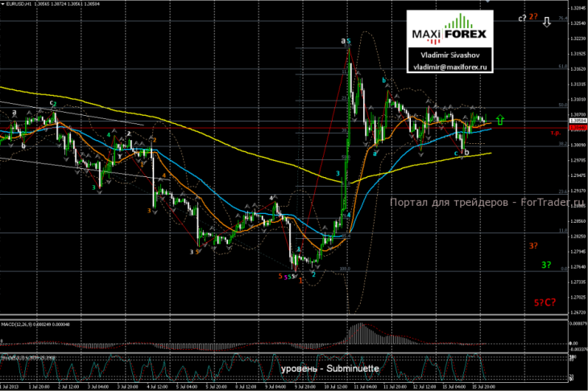
Task: Click the 2 Jul 12:00 time label
Action: coord(68,386)
